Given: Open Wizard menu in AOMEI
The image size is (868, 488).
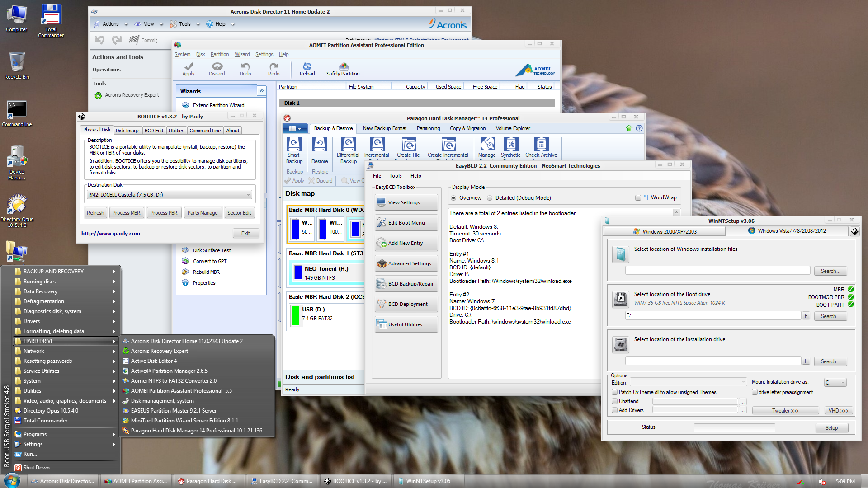Looking at the screenshot, I should 242,54.
